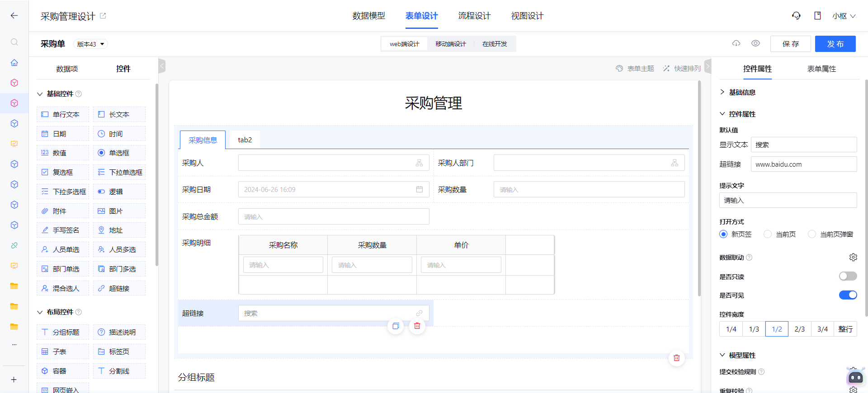Click the plus icon in left sidebar

[14, 379]
